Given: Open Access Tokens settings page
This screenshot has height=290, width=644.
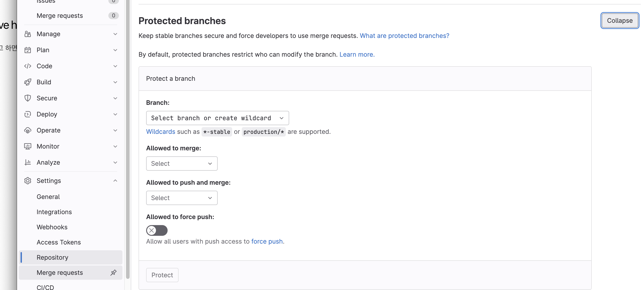Looking at the screenshot, I should (x=59, y=242).
